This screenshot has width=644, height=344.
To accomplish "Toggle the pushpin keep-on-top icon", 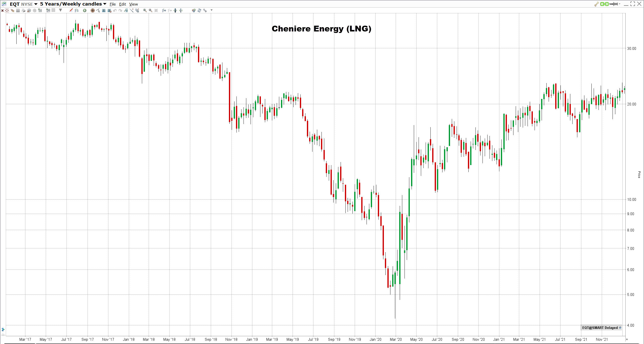I will pyautogui.click(x=614, y=4).
